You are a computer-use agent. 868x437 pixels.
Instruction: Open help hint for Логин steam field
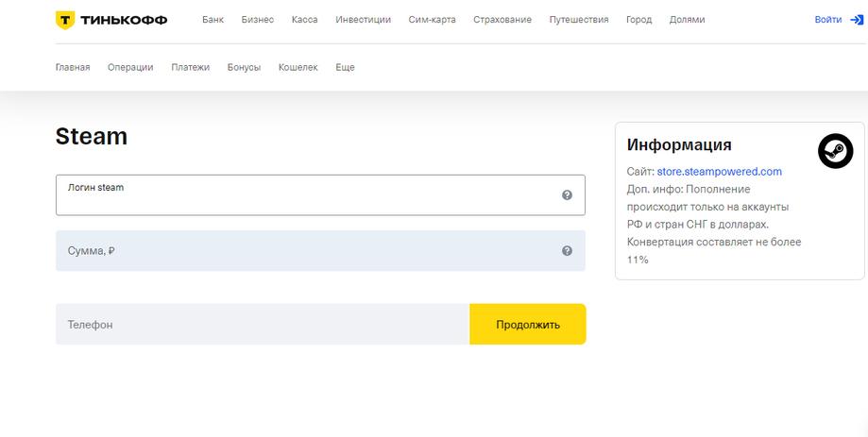pyautogui.click(x=567, y=195)
